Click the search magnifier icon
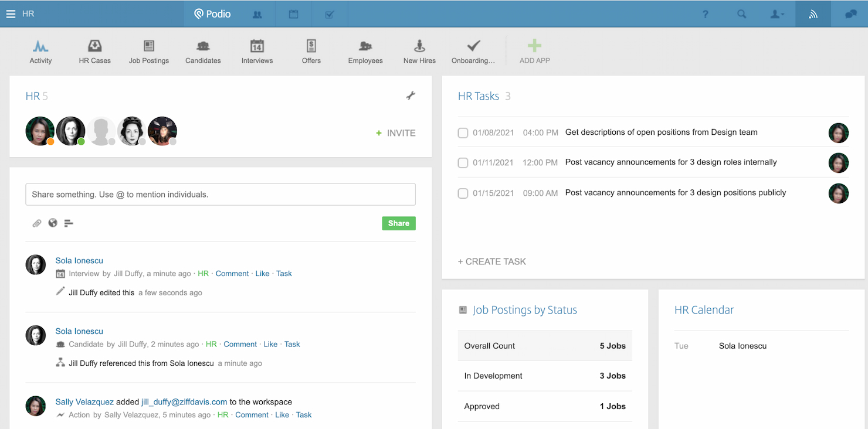This screenshot has height=429, width=868. click(x=742, y=14)
